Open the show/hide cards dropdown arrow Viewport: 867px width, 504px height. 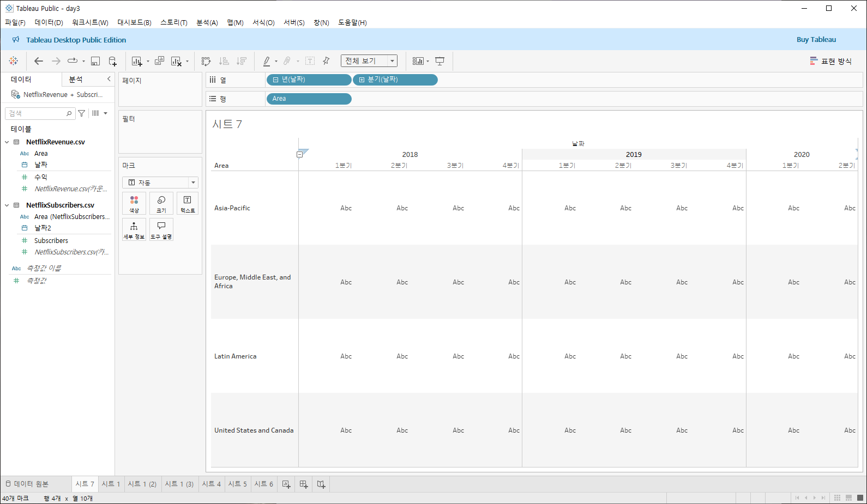(428, 62)
